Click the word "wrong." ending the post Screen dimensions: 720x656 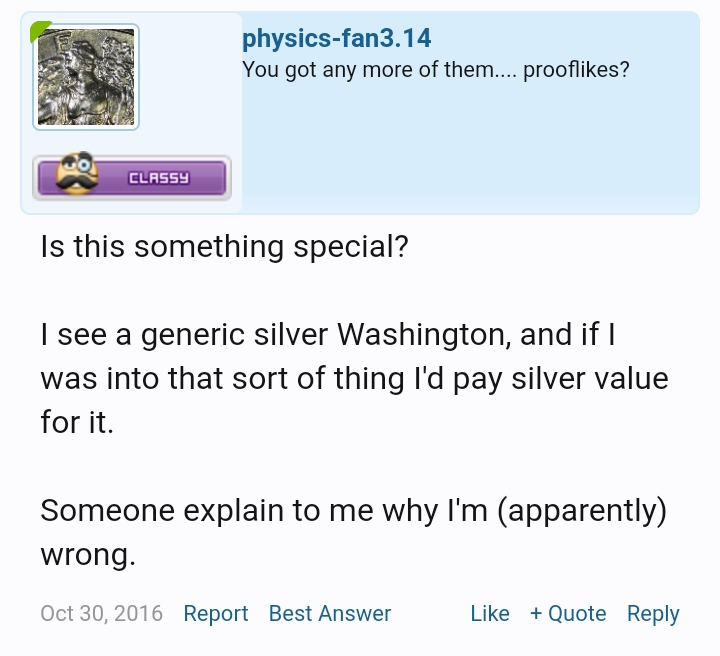(x=87, y=554)
